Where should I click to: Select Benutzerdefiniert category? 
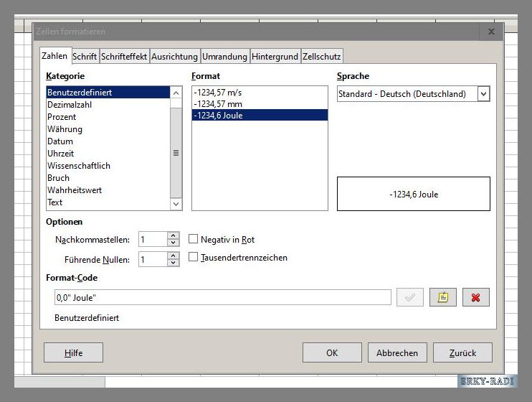pos(108,93)
